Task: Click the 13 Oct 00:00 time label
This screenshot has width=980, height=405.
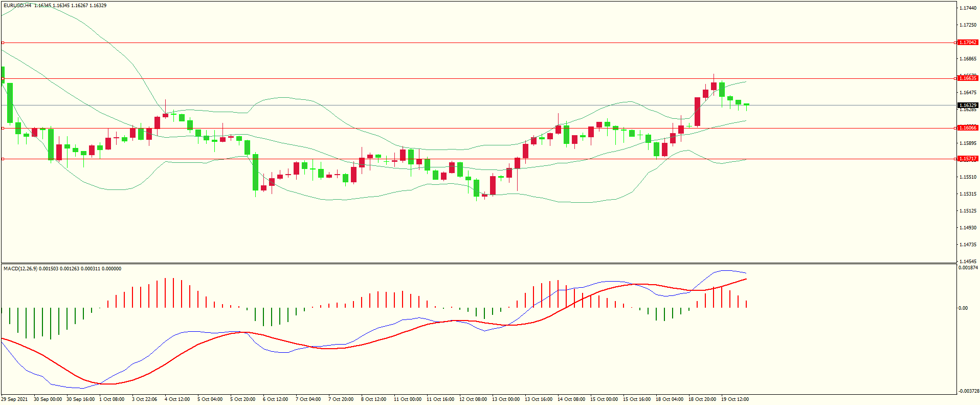Action: click(505, 399)
